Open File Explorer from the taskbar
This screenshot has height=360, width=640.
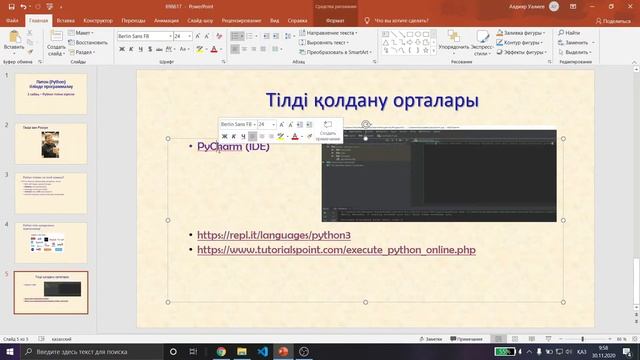point(242,351)
